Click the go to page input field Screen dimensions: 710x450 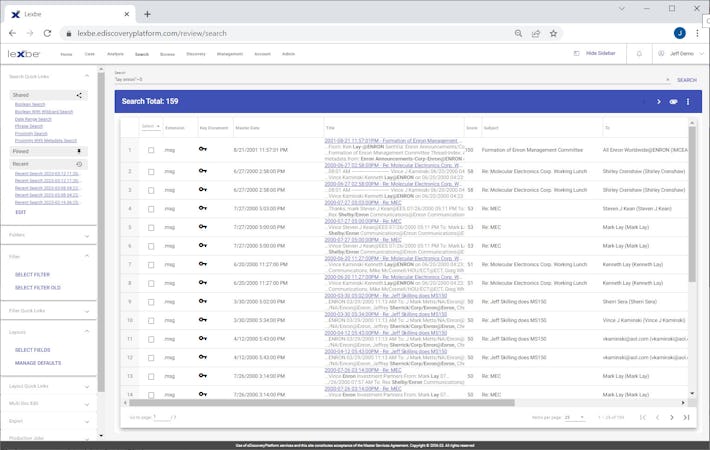[161, 417]
